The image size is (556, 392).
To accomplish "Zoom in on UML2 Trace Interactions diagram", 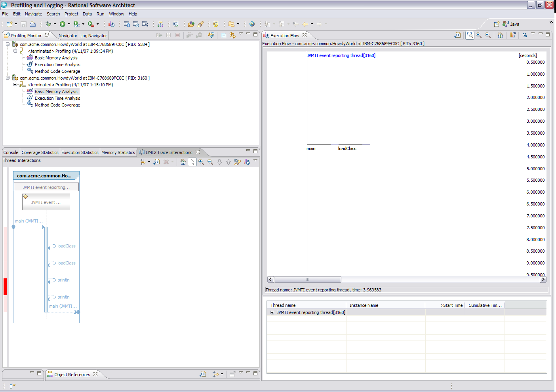I will [201, 162].
